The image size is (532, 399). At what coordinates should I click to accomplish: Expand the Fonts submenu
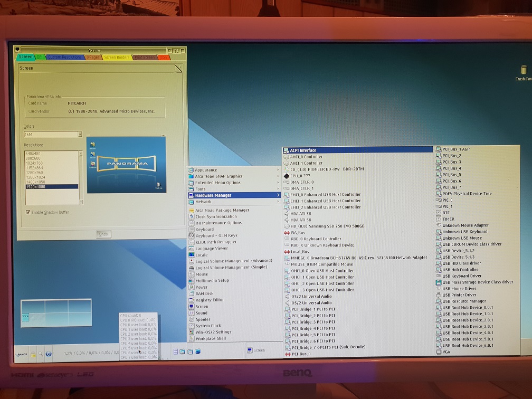click(x=234, y=189)
